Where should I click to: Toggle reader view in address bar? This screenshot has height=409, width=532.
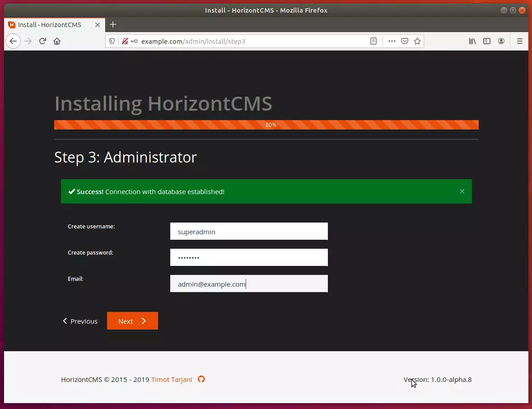[x=373, y=42]
